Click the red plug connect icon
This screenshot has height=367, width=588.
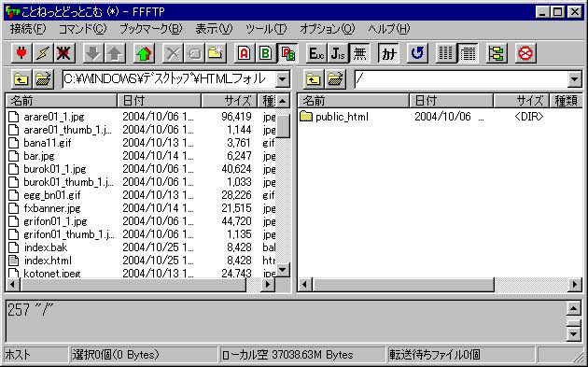click(x=21, y=53)
